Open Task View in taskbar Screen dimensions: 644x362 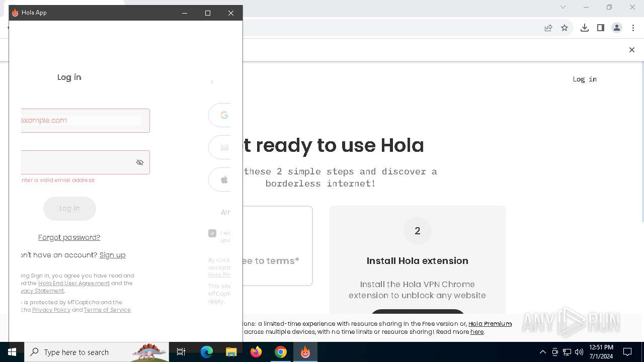pos(181,352)
